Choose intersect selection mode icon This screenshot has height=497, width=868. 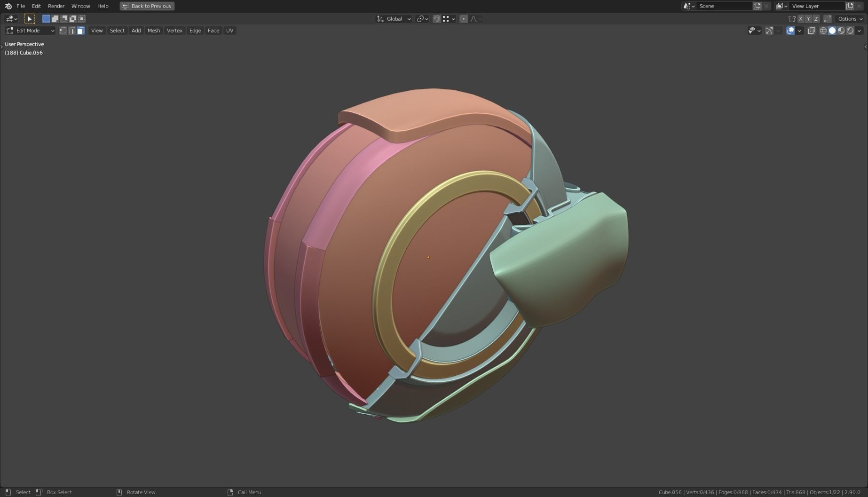[x=82, y=19]
